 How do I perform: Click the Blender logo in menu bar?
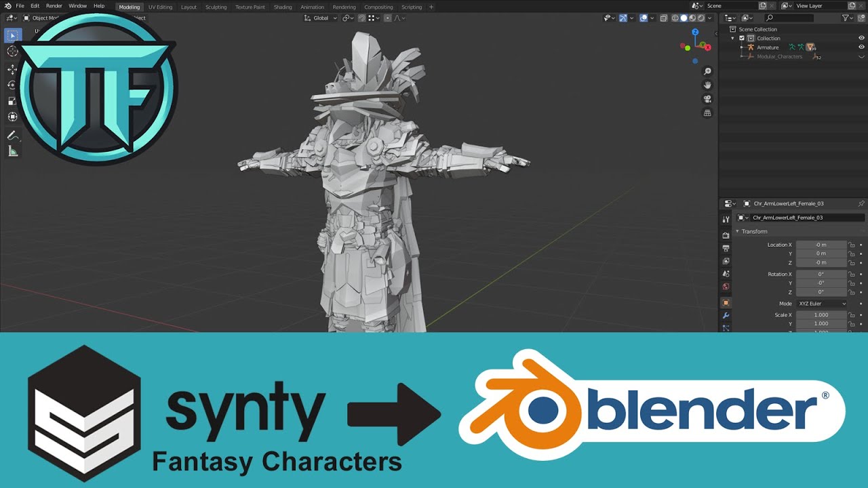point(7,6)
